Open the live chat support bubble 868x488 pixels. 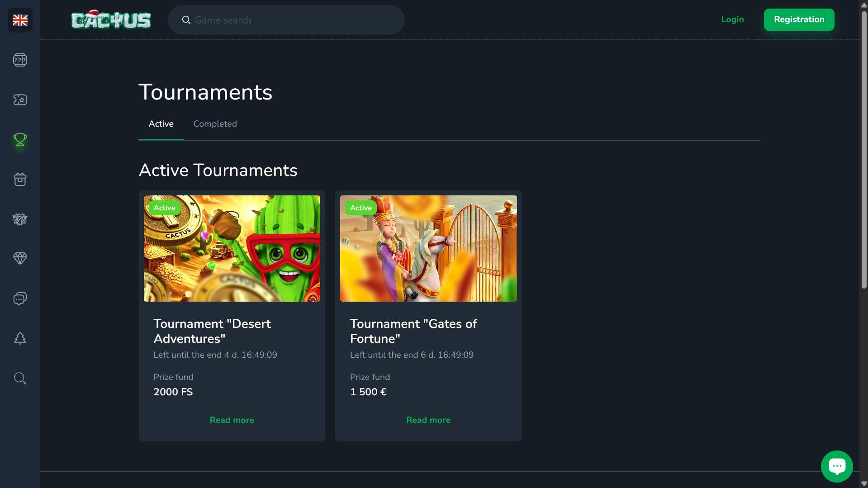[837, 466]
